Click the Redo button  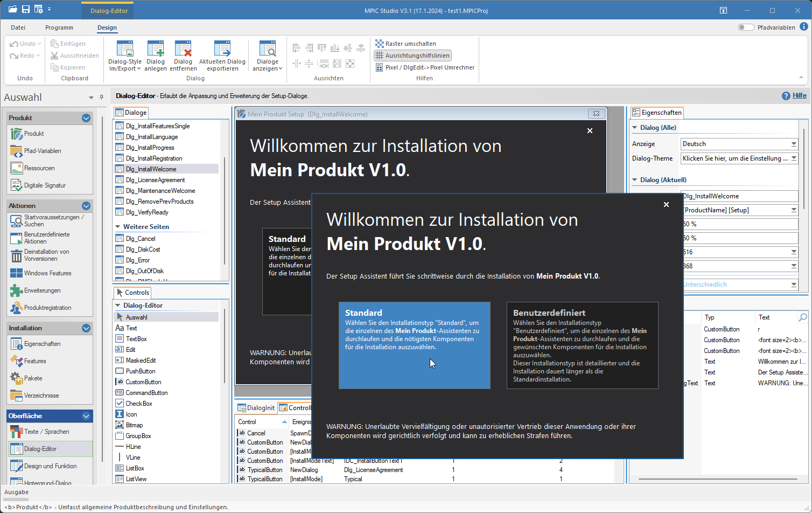pyautogui.click(x=25, y=56)
